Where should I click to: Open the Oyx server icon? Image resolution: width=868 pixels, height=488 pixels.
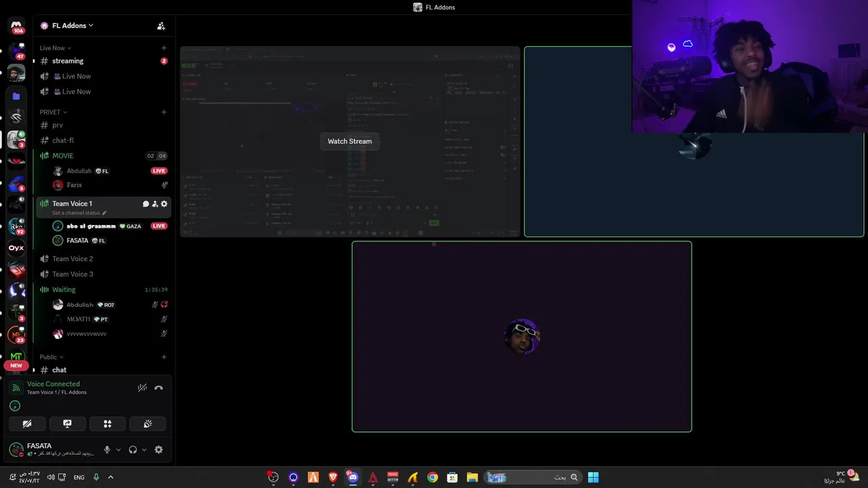coord(16,248)
